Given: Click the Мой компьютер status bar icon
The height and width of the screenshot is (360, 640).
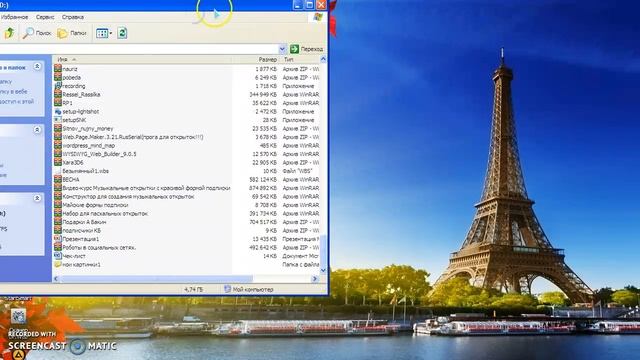Looking at the screenshot, I should (x=227, y=289).
